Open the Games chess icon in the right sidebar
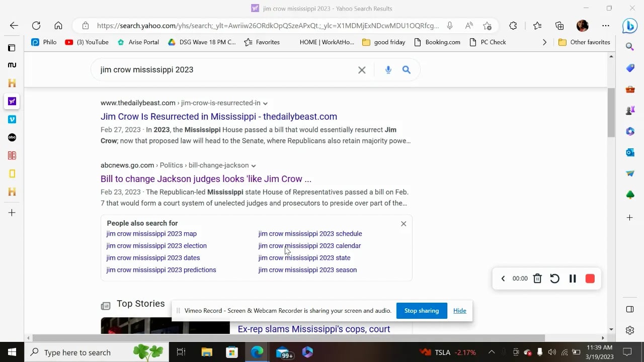Viewport: 644px width, 362px height. click(630, 111)
